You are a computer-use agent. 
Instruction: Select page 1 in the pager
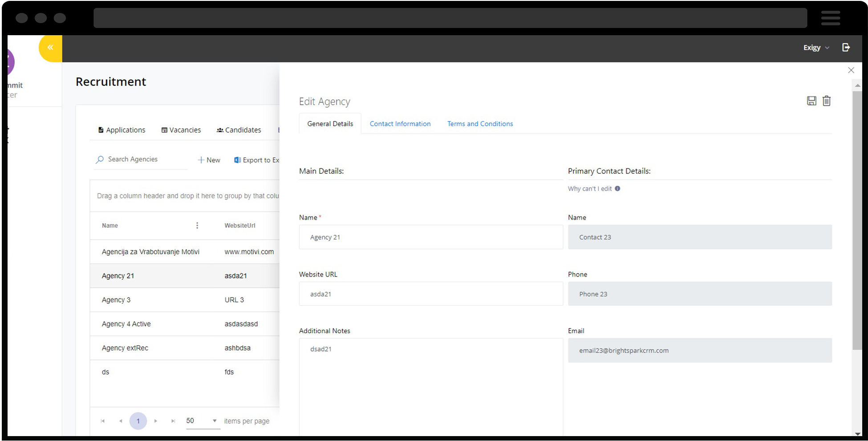point(138,421)
